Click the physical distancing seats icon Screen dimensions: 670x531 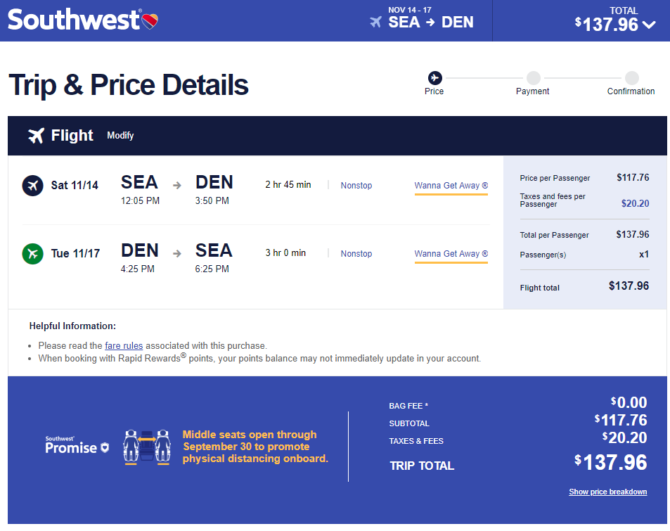pyautogui.click(x=147, y=447)
